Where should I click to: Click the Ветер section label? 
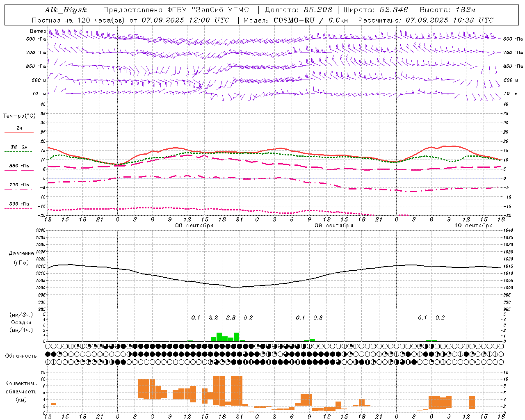click(x=38, y=31)
